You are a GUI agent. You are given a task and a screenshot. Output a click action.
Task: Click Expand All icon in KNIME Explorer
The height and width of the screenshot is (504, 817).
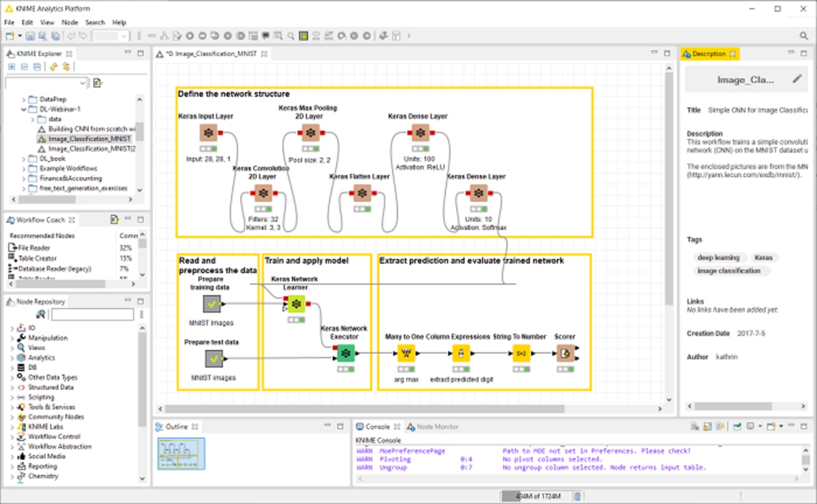[12, 66]
